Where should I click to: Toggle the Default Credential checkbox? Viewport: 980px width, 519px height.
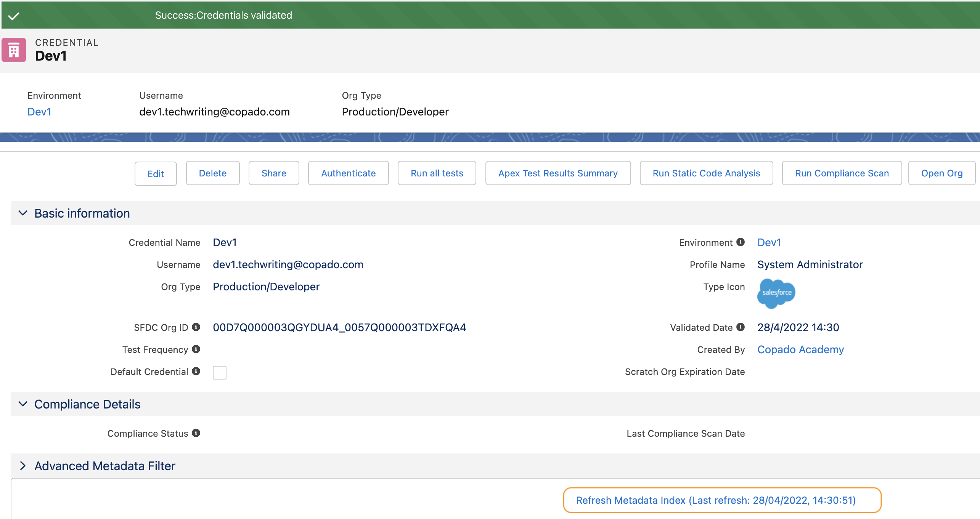tap(220, 372)
